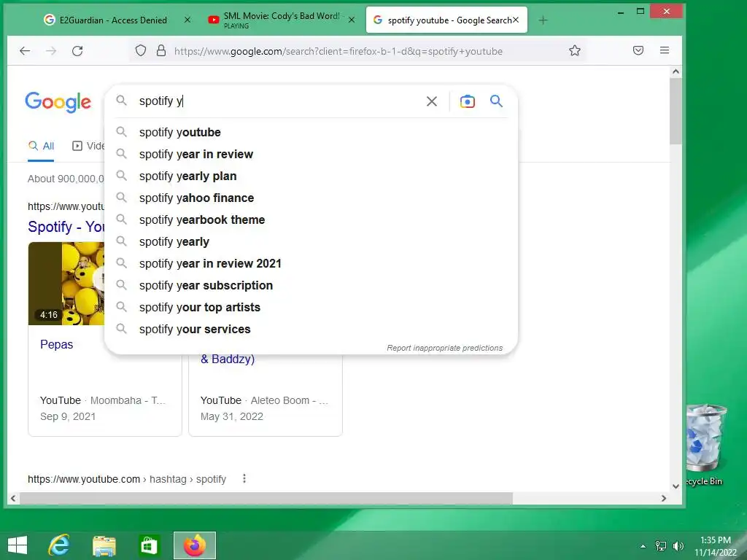Screen dimensions: 747x560
Task: Open the clock showing 1:35 PM
Action: pos(716,545)
